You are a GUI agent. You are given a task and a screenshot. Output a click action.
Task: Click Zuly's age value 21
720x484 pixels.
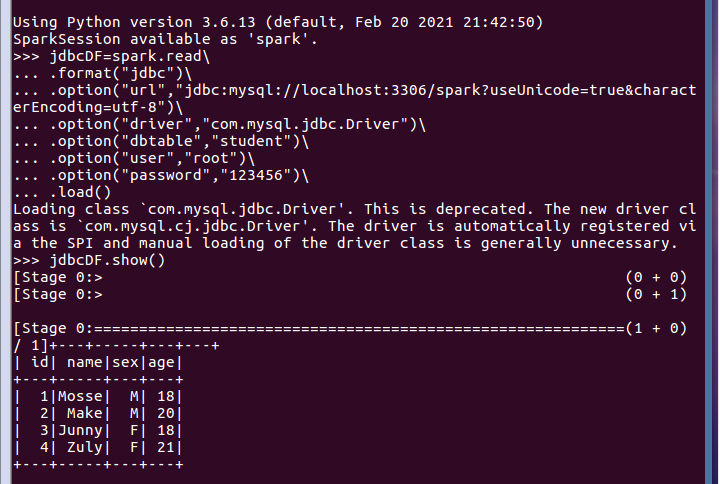[165, 447]
